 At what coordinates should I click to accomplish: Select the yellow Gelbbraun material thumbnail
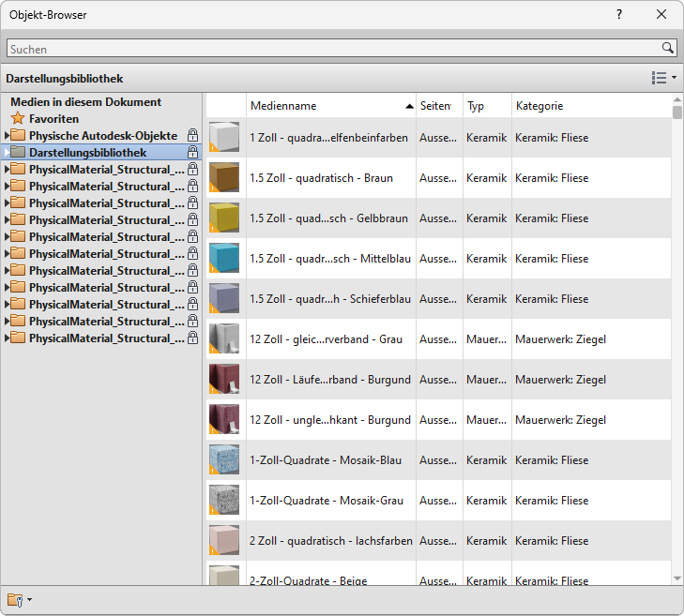(x=224, y=218)
